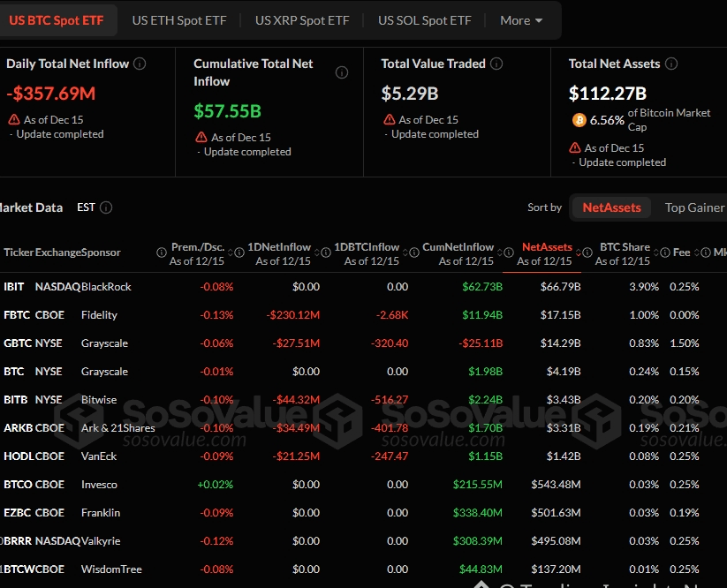Viewport: 727px width, 588px height.
Task: Click warning icon under Cumulative Total Net Inflow
Action: click(x=201, y=137)
